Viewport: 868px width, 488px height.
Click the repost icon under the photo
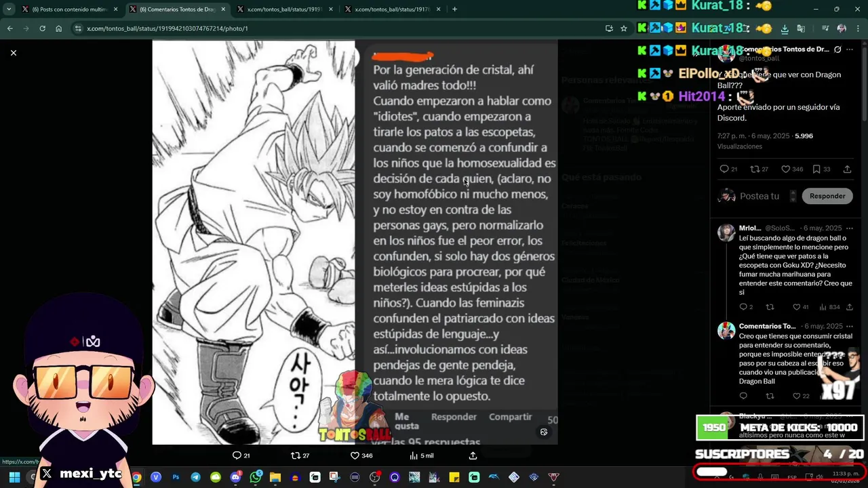click(x=295, y=455)
